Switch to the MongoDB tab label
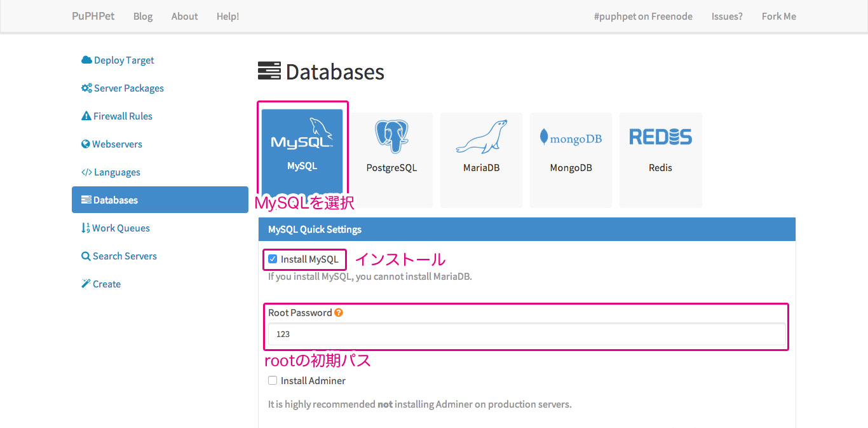The image size is (868, 428). pos(571,168)
